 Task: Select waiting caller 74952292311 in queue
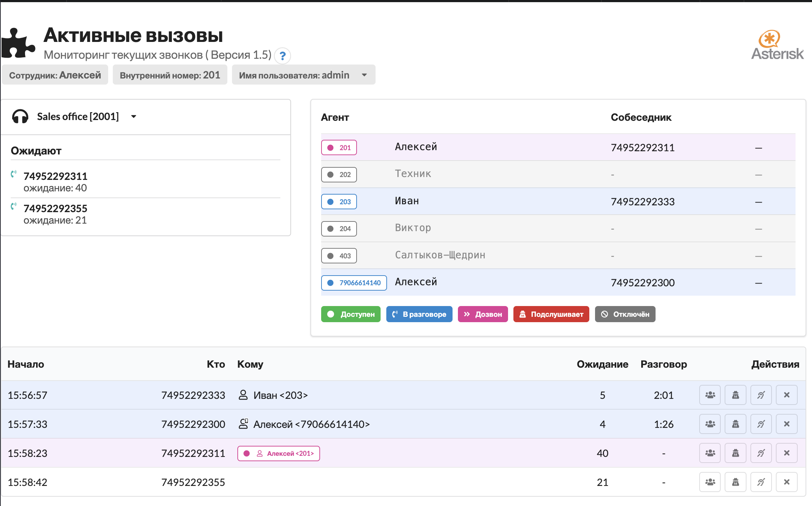tap(55, 176)
